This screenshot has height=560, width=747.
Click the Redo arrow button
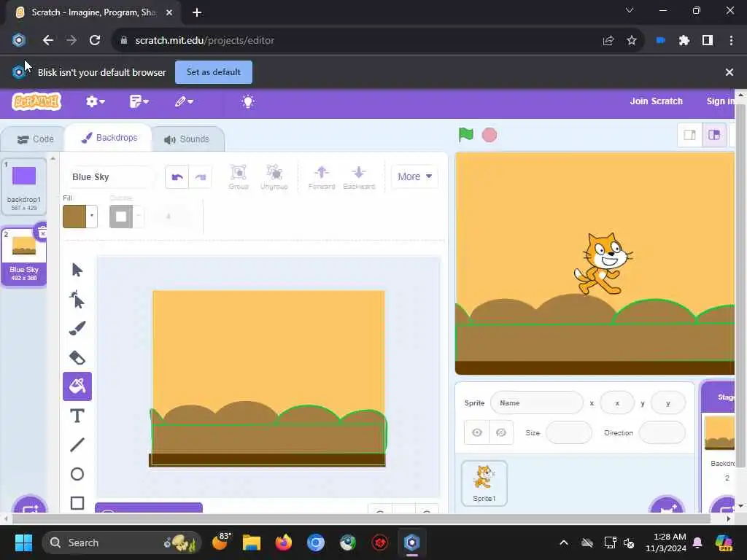coord(200,176)
